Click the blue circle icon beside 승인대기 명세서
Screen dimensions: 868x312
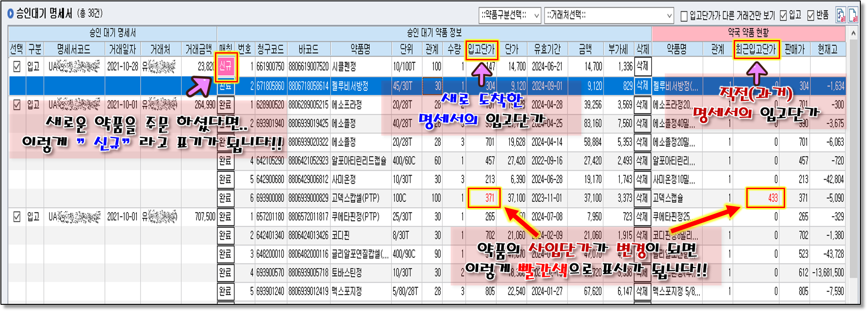[x=10, y=14]
